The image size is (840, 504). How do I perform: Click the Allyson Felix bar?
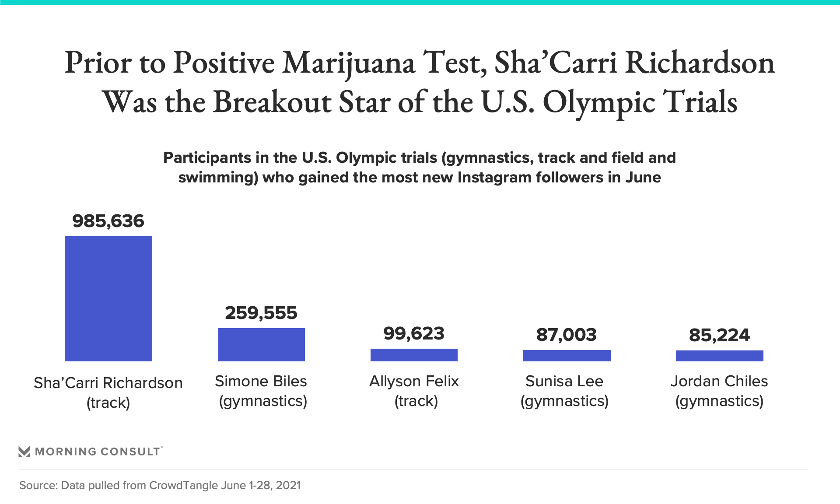414,355
